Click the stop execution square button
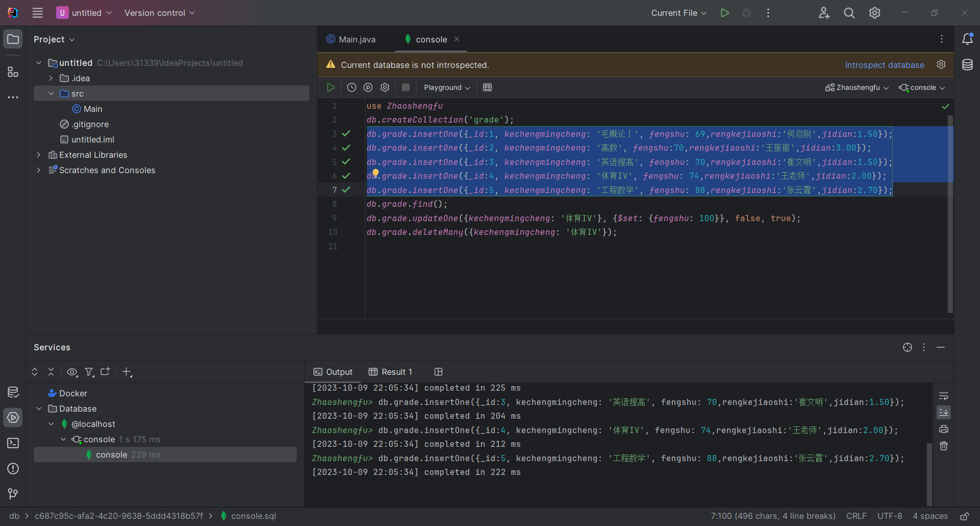This screenshot has width=980, height=526. click(406, 87)
